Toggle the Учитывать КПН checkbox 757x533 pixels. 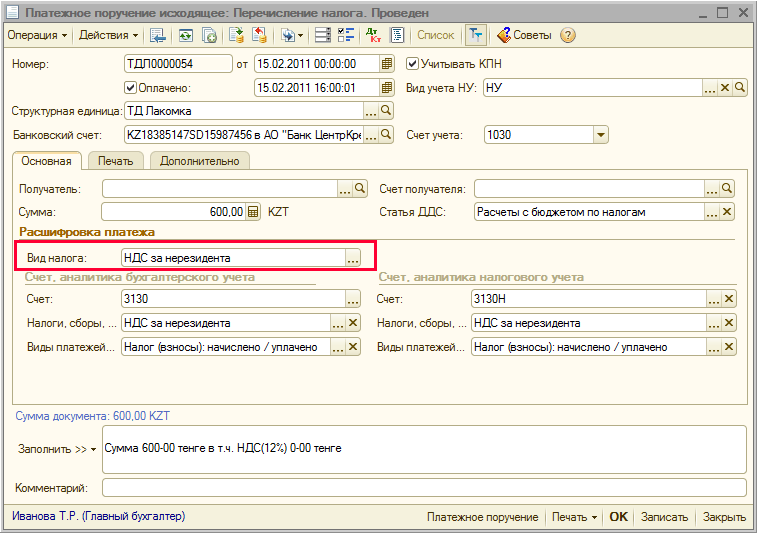[412, 64]
